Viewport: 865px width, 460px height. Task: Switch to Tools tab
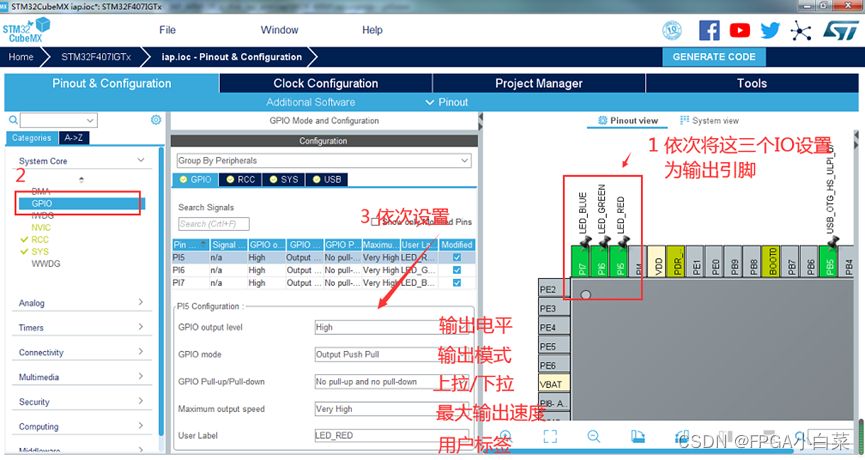[x=752, y=83]
